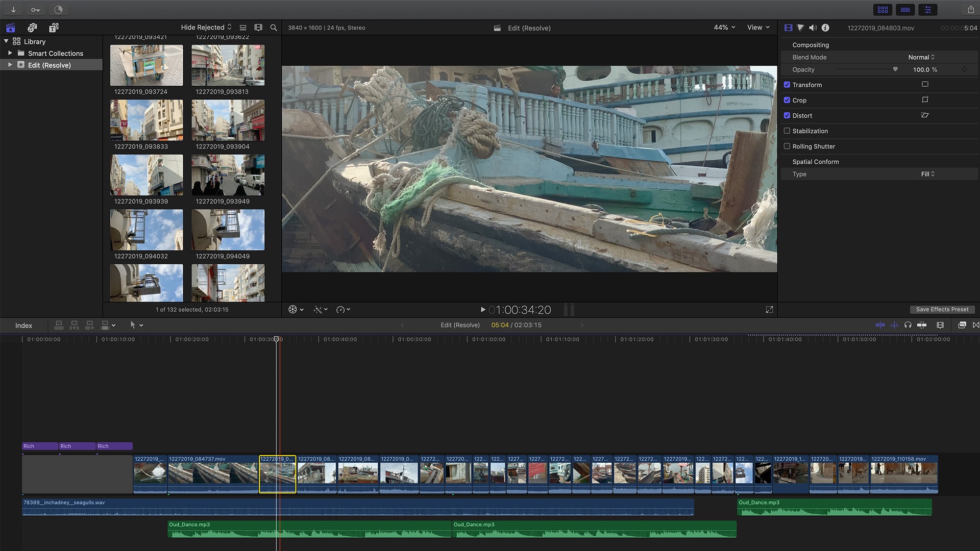Image resolution: width=980 pixels, height=551 pixels.
Task: Open the Edit (Resolve) library item
Action: [49, 65]
